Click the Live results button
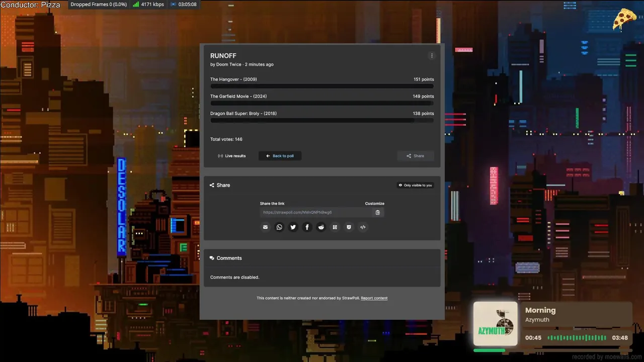The width and height of the screenshot is (644, 362). [231, 156]
